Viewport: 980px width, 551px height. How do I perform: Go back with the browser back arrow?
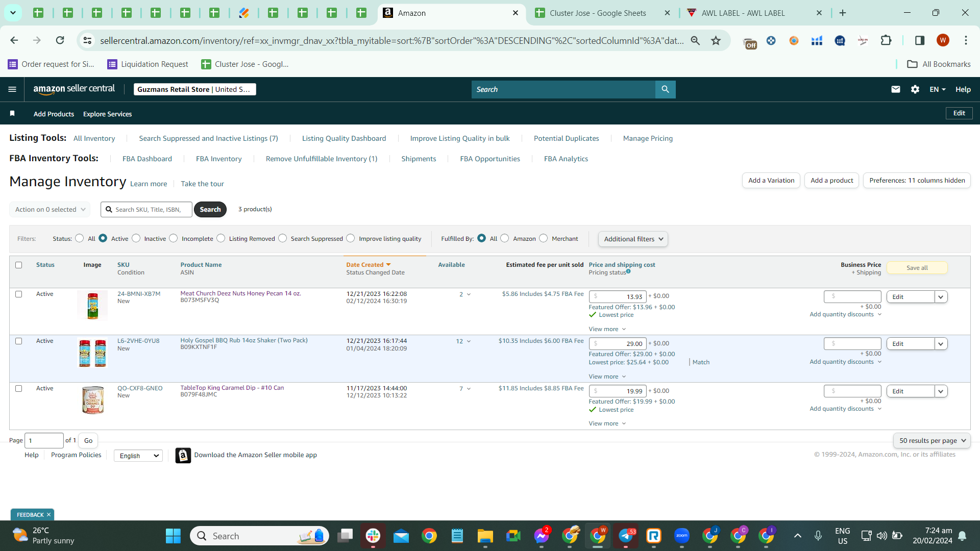[x=14, y=40]
